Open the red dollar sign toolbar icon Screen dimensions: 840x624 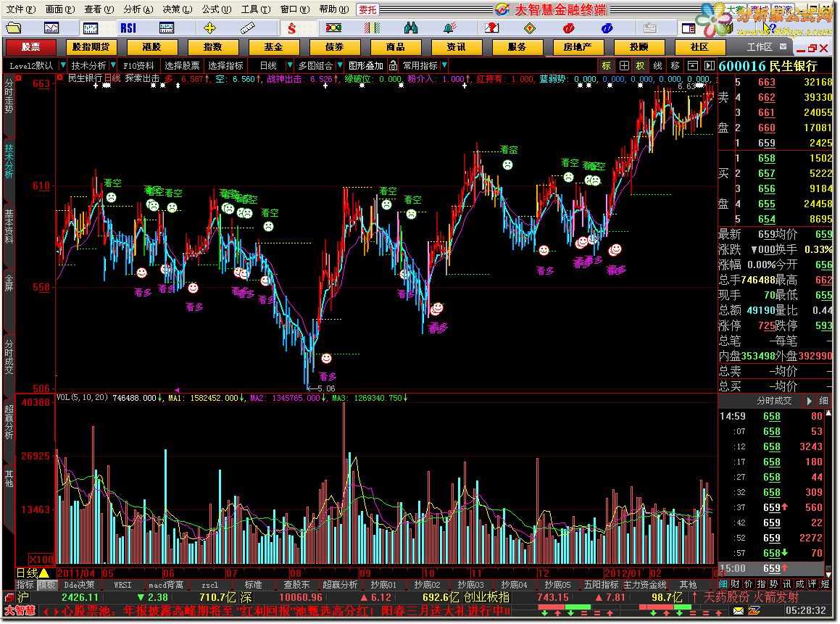click(x=292, y=28)
